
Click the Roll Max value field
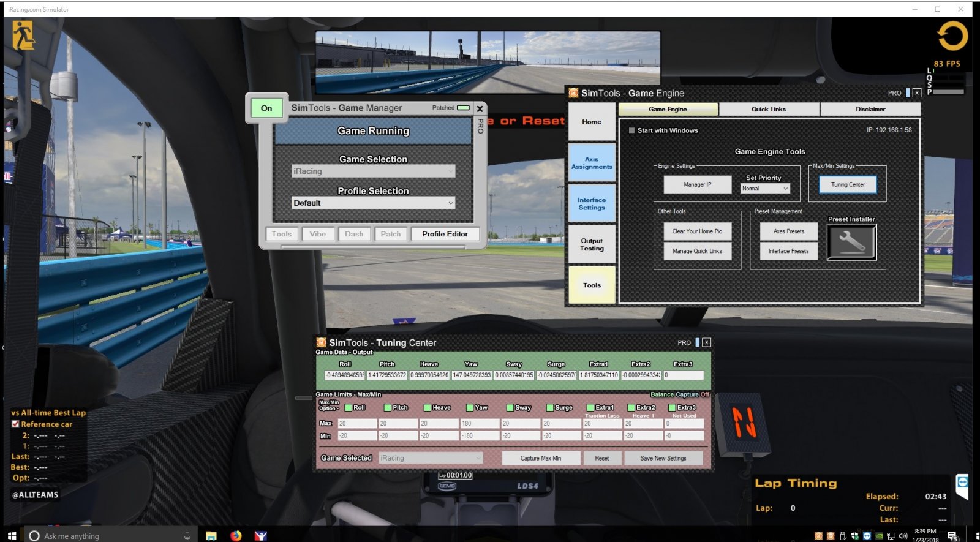357,423
